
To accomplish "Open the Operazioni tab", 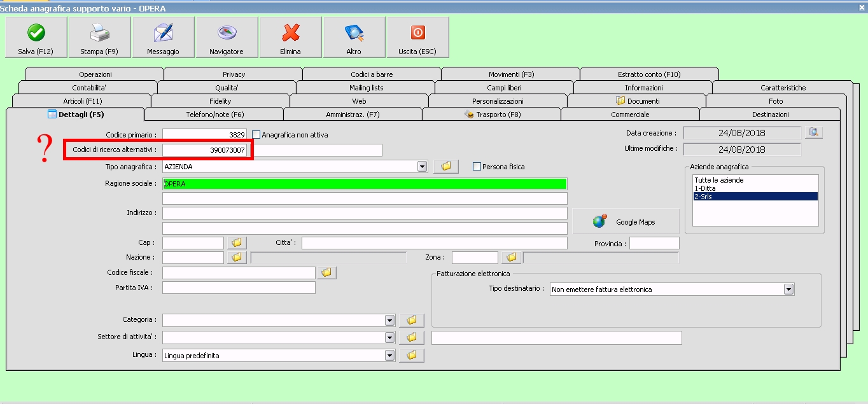I will [x=95, y=74].
